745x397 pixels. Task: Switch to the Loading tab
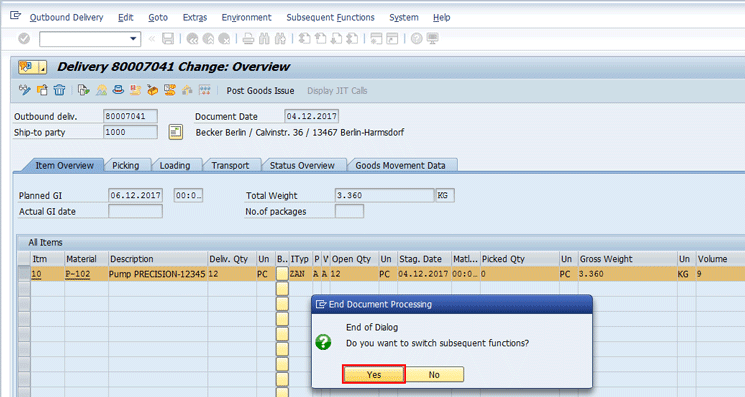175,165
